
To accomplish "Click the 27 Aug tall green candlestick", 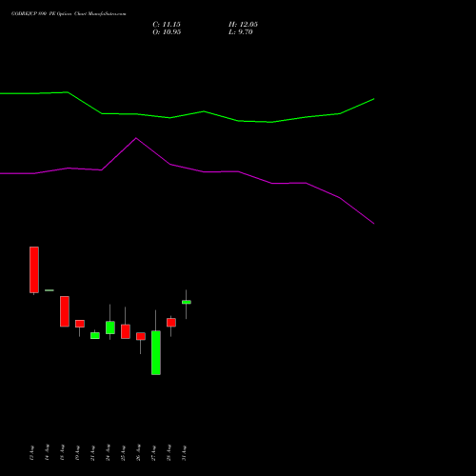I will tap(156, 352).
